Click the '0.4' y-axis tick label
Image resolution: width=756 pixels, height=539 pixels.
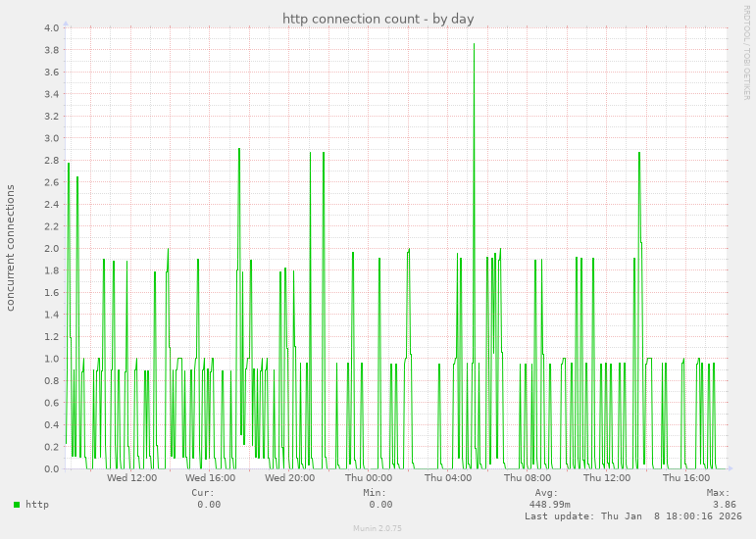point(52,425)
